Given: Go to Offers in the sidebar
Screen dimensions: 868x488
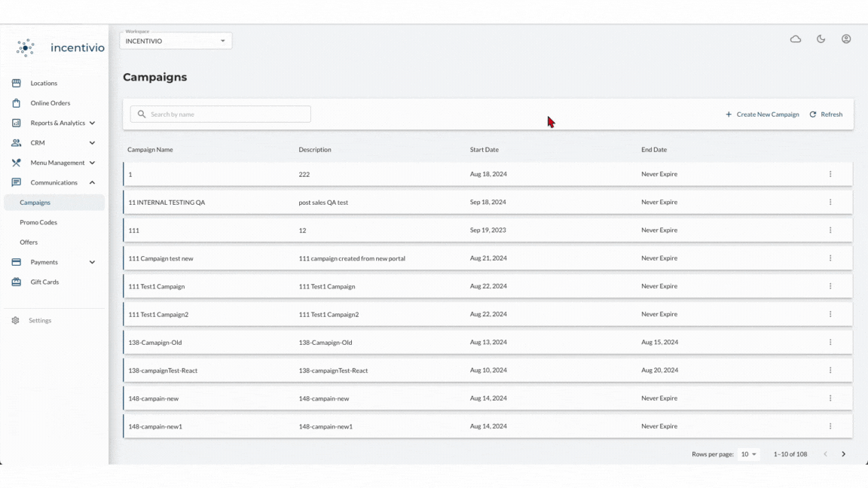Looking at the screenshot, I should point(29,242).
